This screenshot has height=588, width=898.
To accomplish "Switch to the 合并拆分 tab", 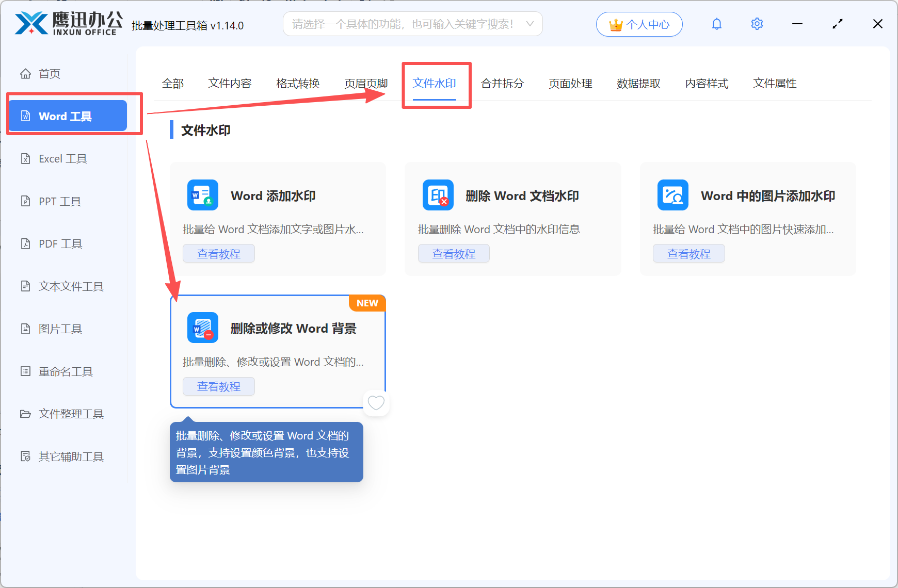I will pos(502,84).
